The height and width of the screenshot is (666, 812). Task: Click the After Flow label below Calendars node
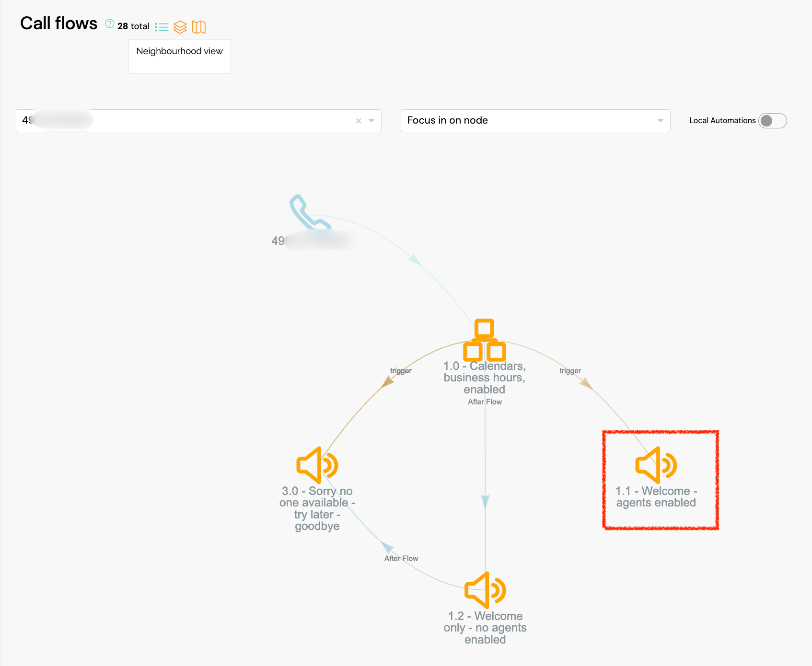pyautogui.click(x=485, y=402)
